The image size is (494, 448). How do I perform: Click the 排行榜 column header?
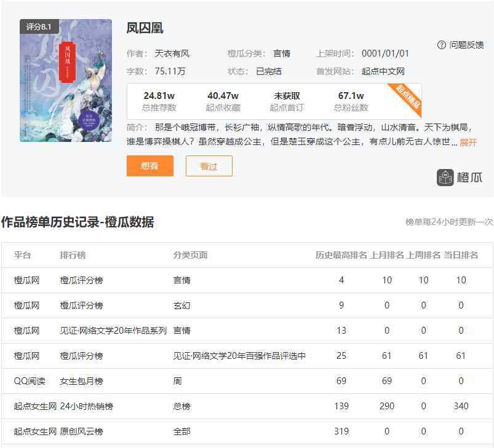click(73, 255)
